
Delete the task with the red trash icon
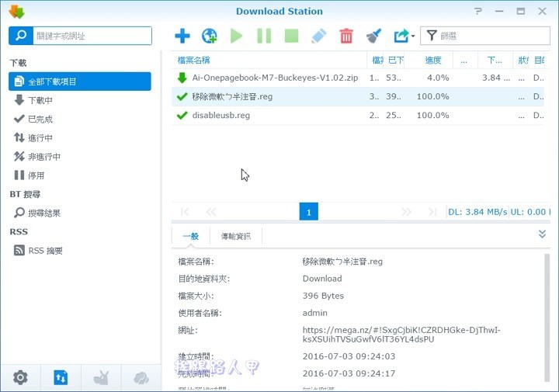345,36
